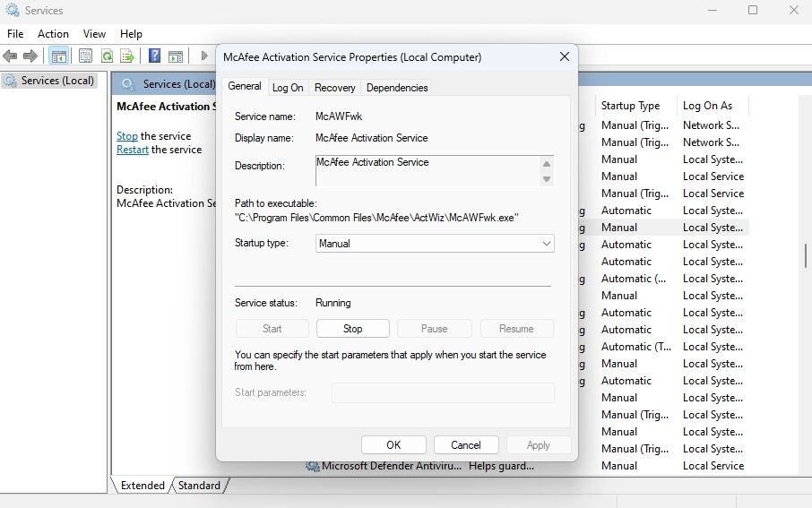Open Help with the blue question-mark icon
Viewport: 812px width, 508px height.
[x=154, y=56]
